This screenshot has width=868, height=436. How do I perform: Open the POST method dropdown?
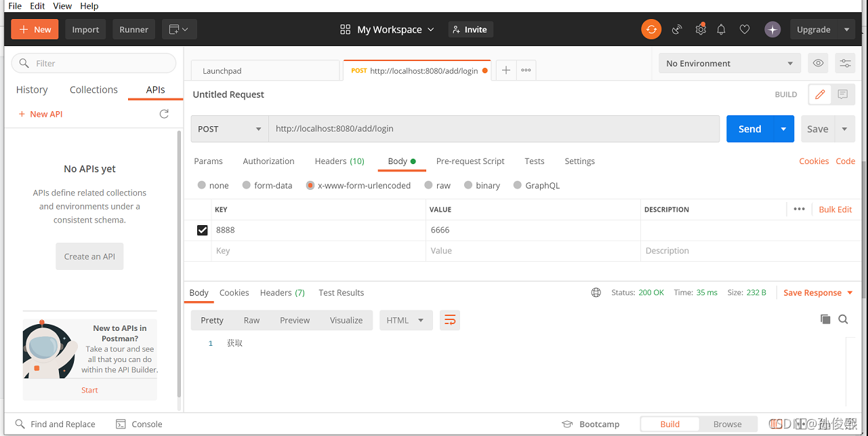(x=230, y=129)
